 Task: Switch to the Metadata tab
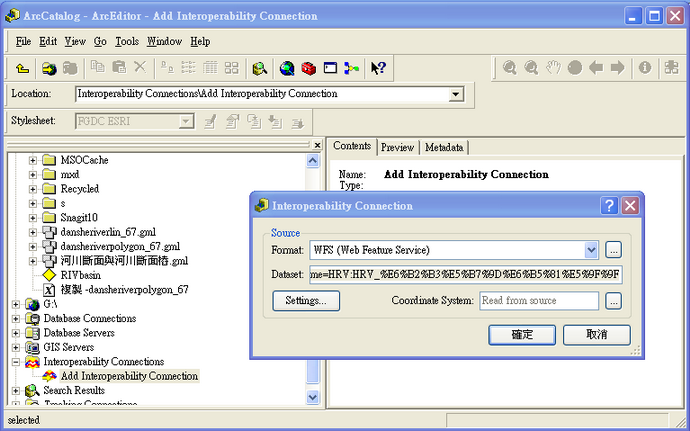tap(444, 147)
